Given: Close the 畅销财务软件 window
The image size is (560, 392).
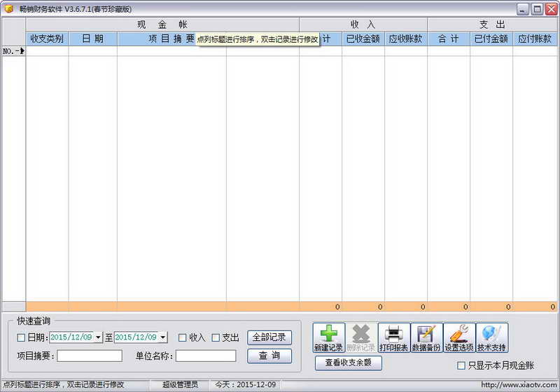Looking at the screenshot, I should click(551, 9).
